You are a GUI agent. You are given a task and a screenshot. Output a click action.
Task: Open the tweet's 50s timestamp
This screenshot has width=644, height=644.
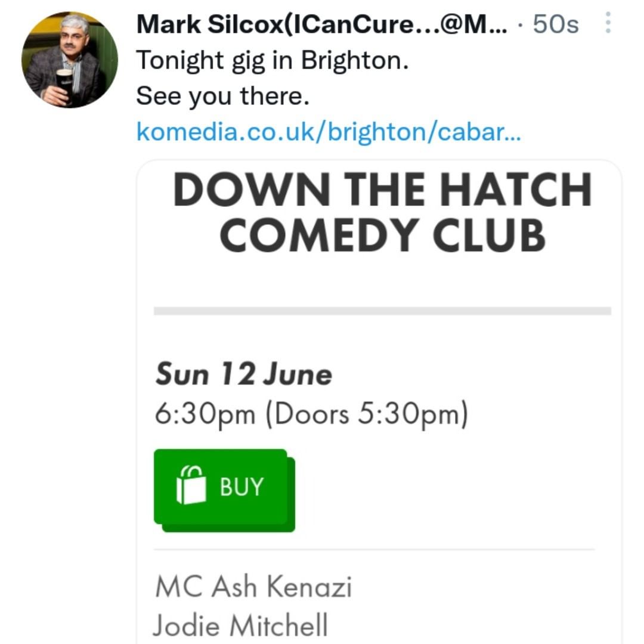[555, 24]
